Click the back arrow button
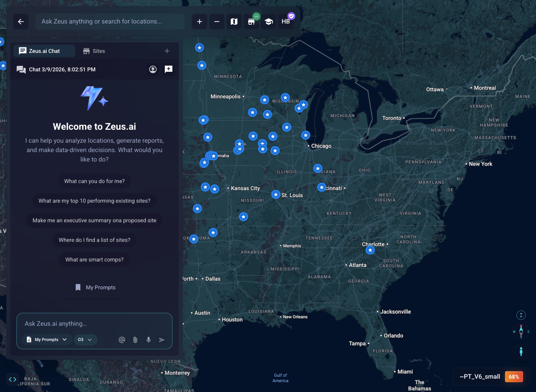 click(21, 22)
